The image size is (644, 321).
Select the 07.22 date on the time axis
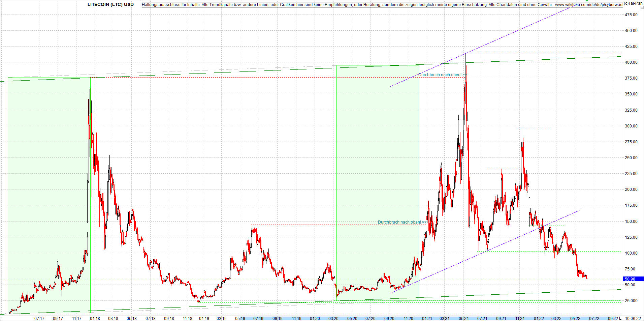594,319
